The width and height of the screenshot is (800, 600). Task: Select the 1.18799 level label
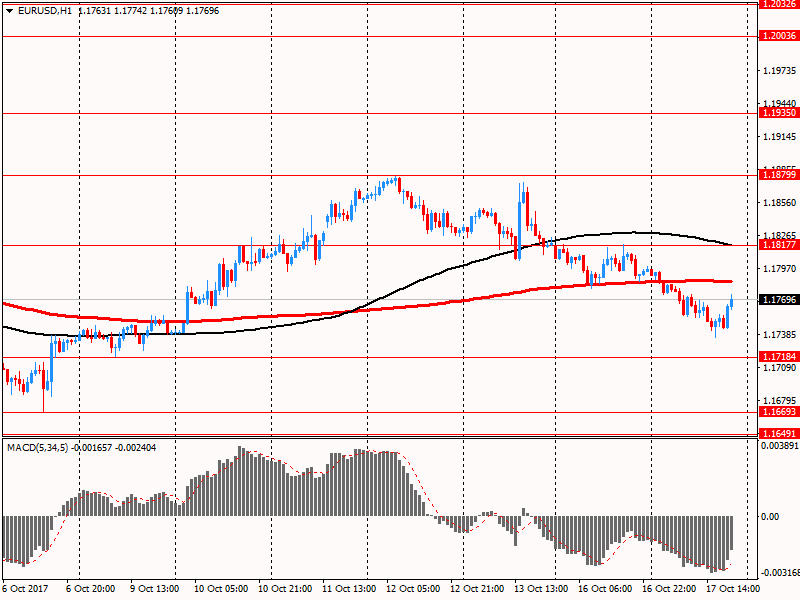pos(779,174)
